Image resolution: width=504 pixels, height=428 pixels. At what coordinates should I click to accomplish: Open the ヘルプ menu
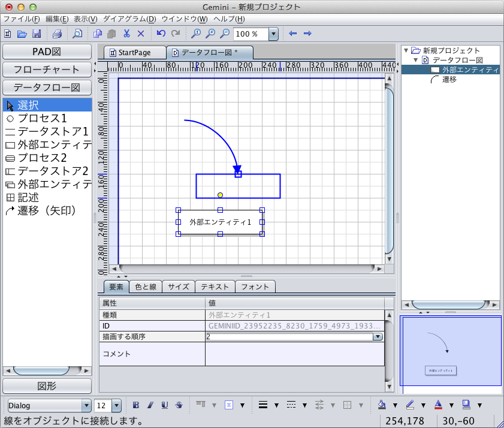(x=229, y=19)
